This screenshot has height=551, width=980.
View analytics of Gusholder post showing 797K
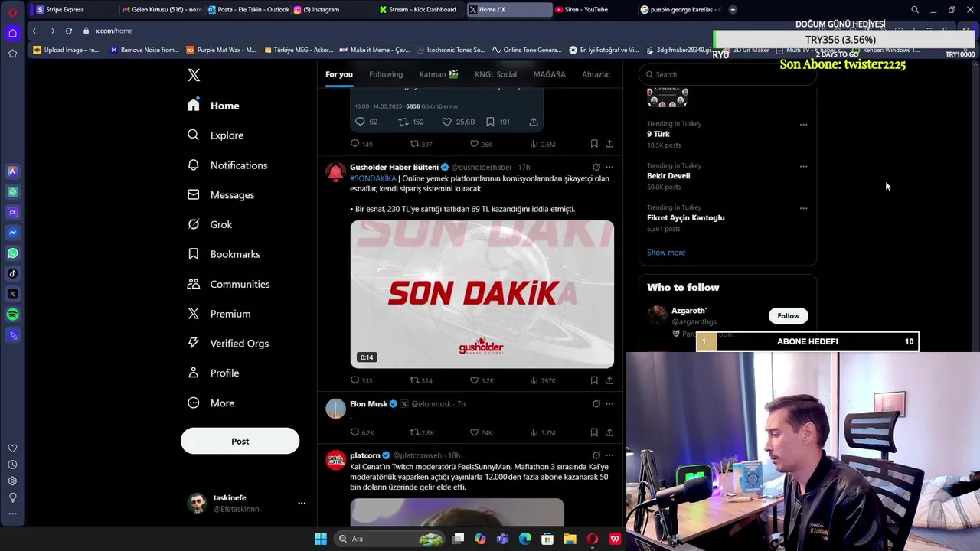543,380
